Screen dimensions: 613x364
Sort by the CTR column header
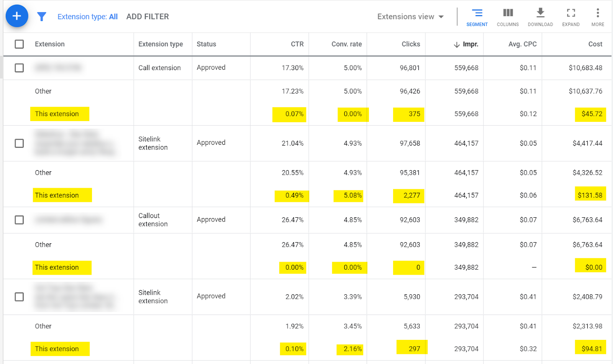click(297, 44)
